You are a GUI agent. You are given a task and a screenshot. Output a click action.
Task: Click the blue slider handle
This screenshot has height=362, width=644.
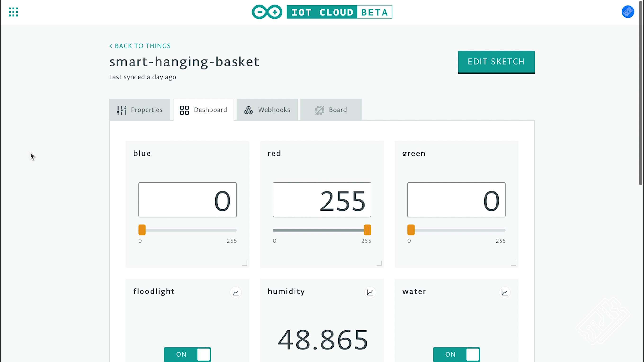[x=142, y=230]
